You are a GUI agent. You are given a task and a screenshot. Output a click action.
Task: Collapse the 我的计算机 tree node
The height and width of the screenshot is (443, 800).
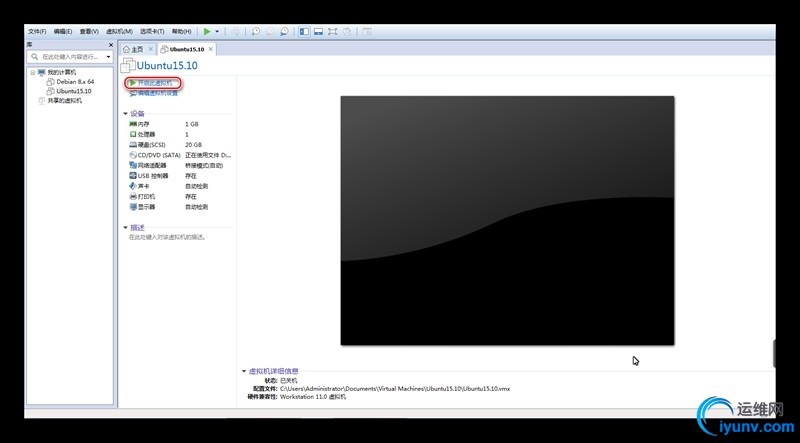pyautogui.click(x=33, y=72)
